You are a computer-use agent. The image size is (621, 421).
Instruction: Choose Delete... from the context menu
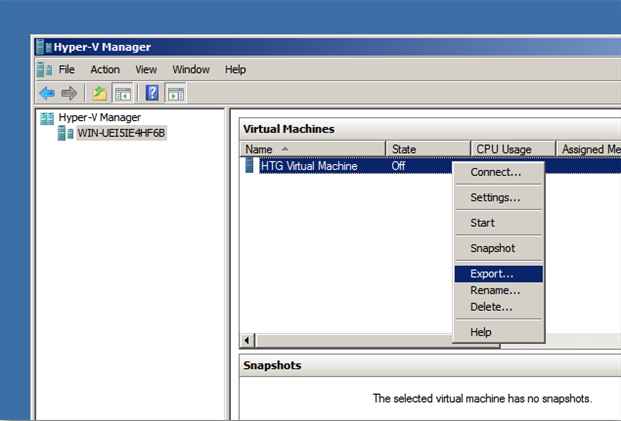499,307
